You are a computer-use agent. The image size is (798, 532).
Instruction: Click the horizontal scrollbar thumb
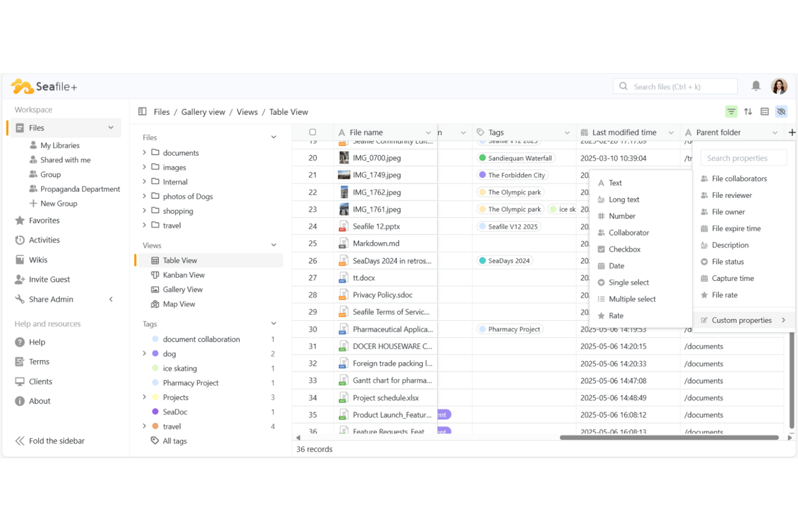coord(669,438)
